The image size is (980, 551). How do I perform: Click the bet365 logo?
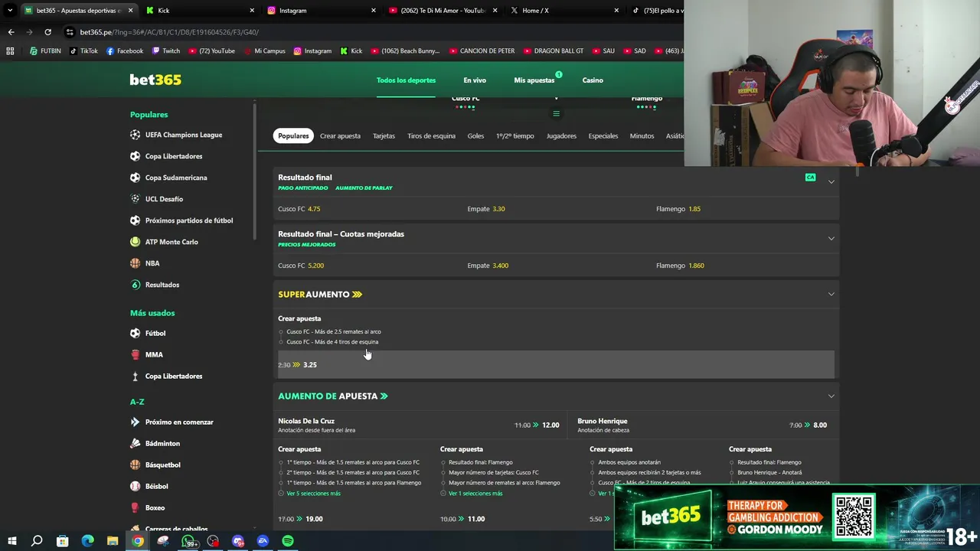(155, 80)
